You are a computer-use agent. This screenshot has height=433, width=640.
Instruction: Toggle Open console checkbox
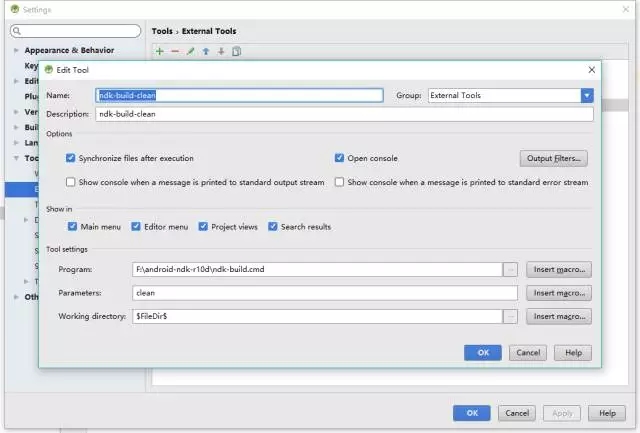(339, 158)
